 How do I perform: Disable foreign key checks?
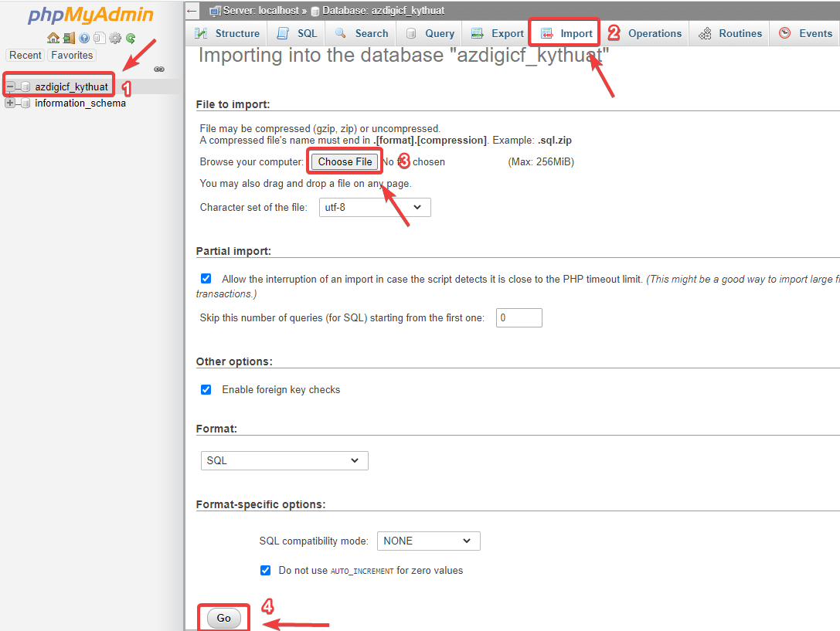click(206, 389)
